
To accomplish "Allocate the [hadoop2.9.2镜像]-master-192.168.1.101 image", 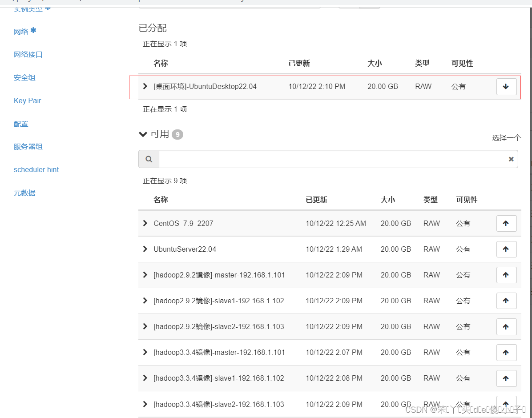I will point(506,275).
